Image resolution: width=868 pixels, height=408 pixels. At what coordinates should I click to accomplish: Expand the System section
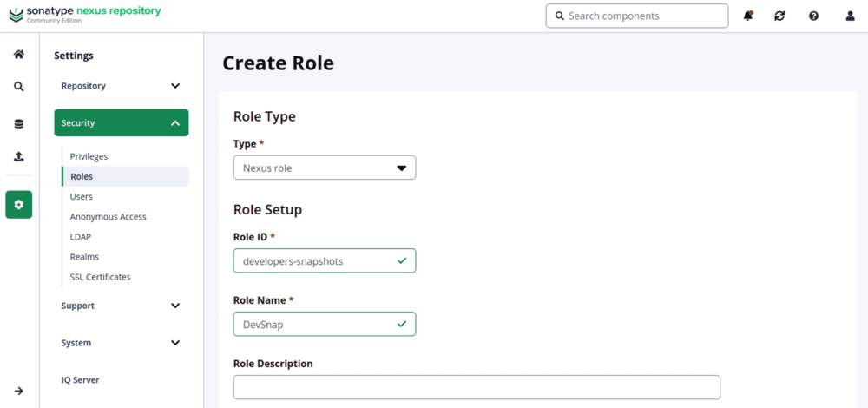click(x=122, y=343)
